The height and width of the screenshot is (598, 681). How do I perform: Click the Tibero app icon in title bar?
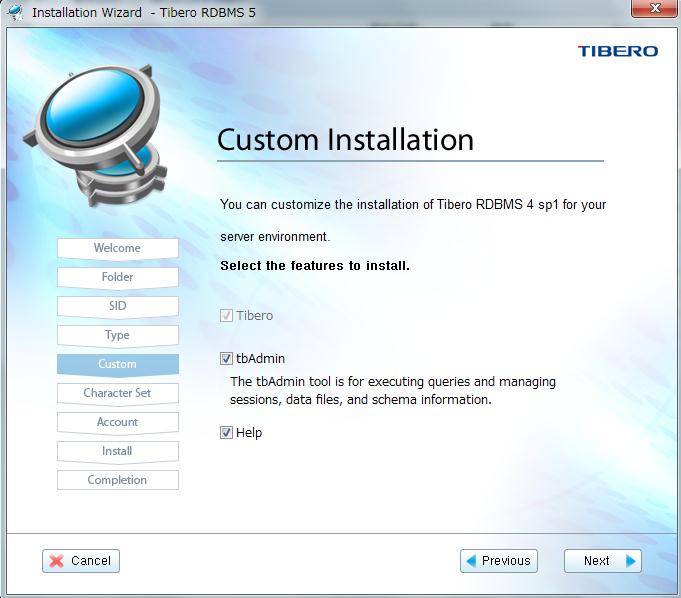16,12
